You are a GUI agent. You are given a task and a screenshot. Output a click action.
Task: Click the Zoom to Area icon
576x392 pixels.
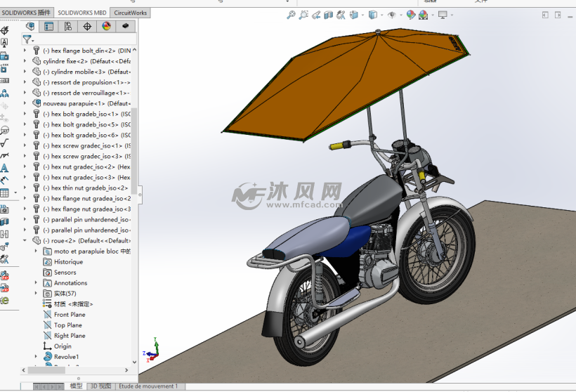pos(303,15)
